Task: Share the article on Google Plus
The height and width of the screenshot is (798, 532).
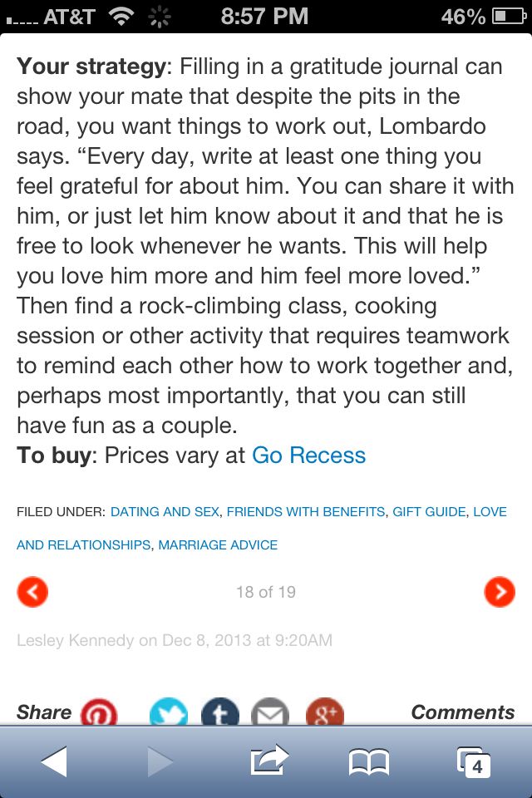Action: pos(324,713)
